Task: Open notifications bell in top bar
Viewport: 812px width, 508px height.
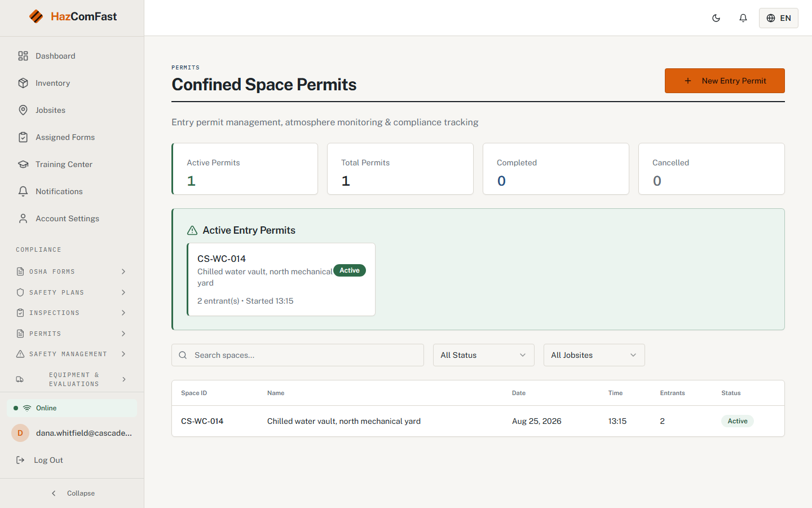Action: 743,18
